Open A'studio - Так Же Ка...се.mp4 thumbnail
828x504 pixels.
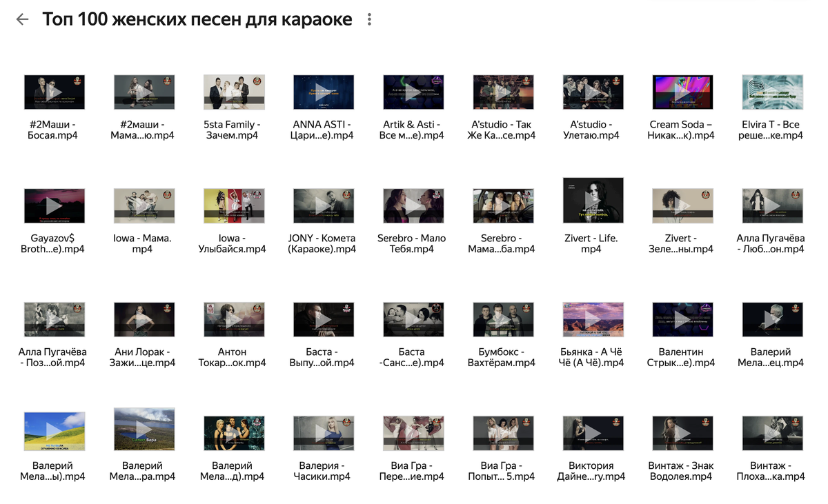503,92
